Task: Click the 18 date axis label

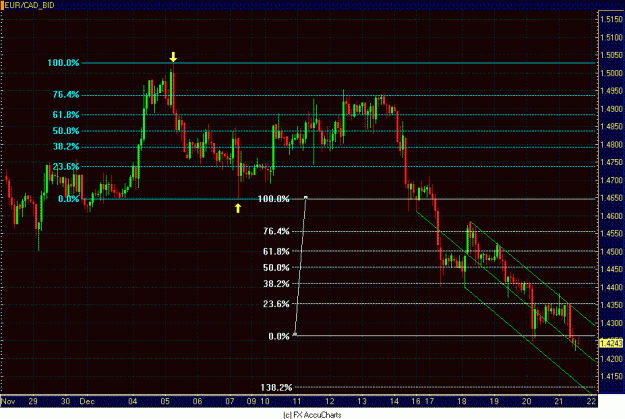Action: [462, 401]
